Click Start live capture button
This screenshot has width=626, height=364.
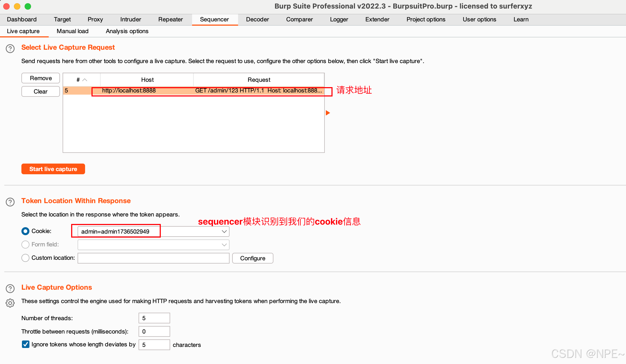pyautogui.click(x=53, y=169)
